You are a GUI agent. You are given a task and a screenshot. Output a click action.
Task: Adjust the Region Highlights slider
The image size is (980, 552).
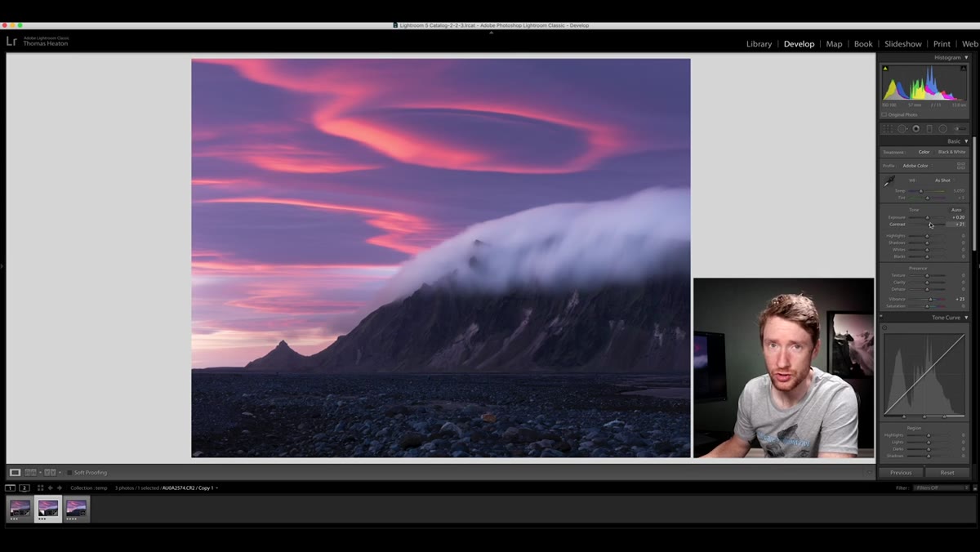(x=929, y=435)
